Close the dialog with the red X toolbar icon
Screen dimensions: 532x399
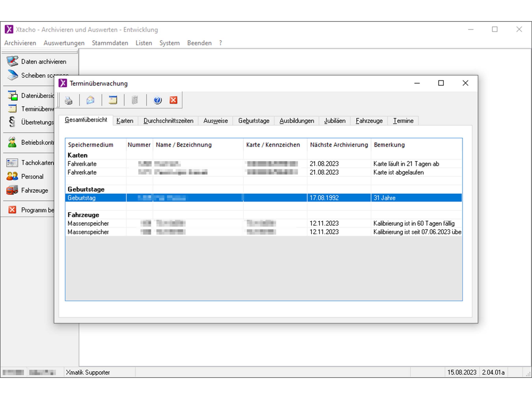173,100
